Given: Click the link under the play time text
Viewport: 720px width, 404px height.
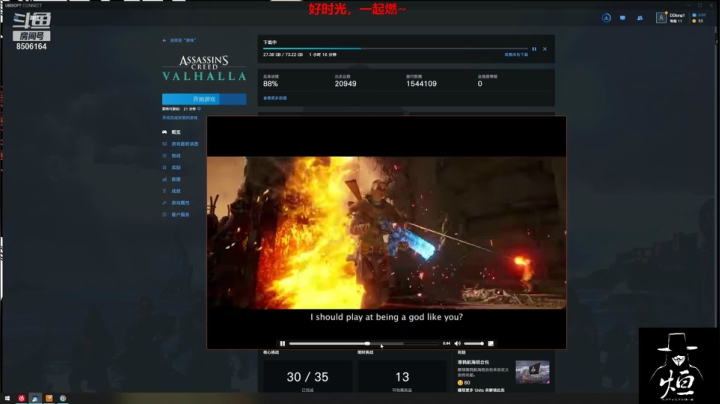Looking at the screenshot, I should (180, 118).
